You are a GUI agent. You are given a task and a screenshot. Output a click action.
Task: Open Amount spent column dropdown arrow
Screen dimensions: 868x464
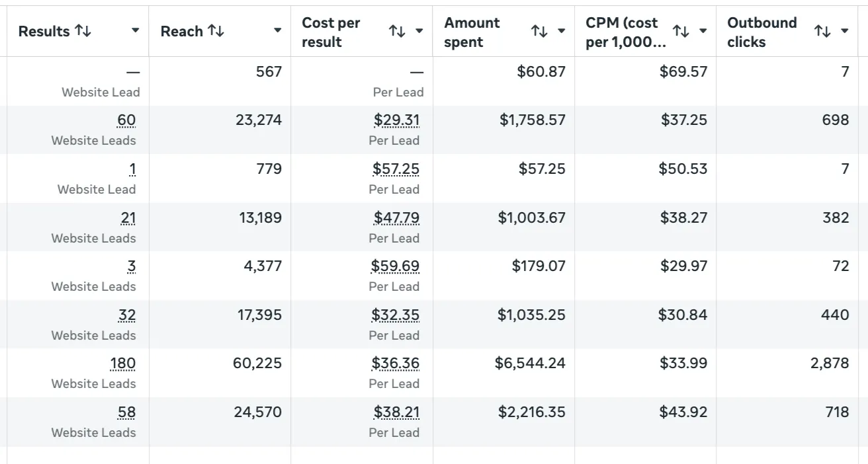point(562,31)
